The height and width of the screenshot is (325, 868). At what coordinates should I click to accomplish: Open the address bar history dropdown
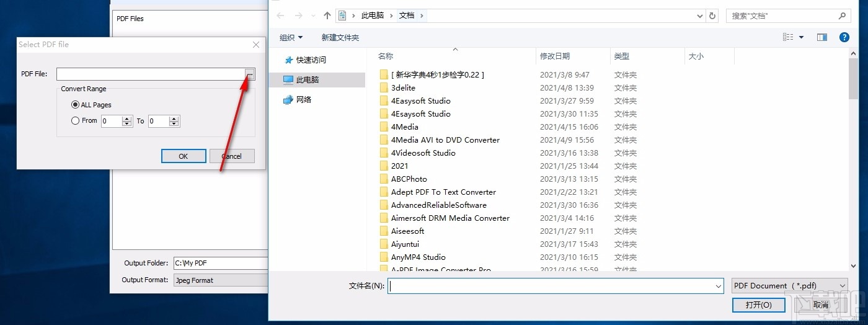tap(699, 16)
